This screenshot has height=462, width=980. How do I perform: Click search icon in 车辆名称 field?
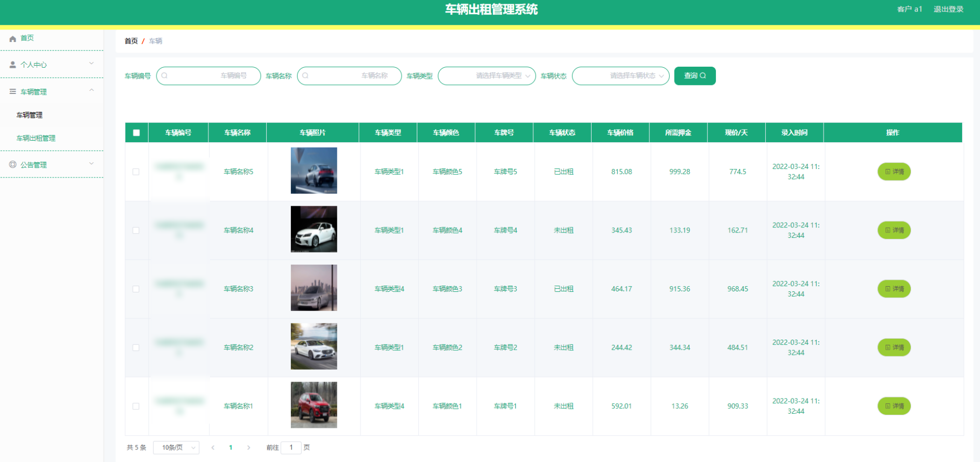[x=305, y=76]
